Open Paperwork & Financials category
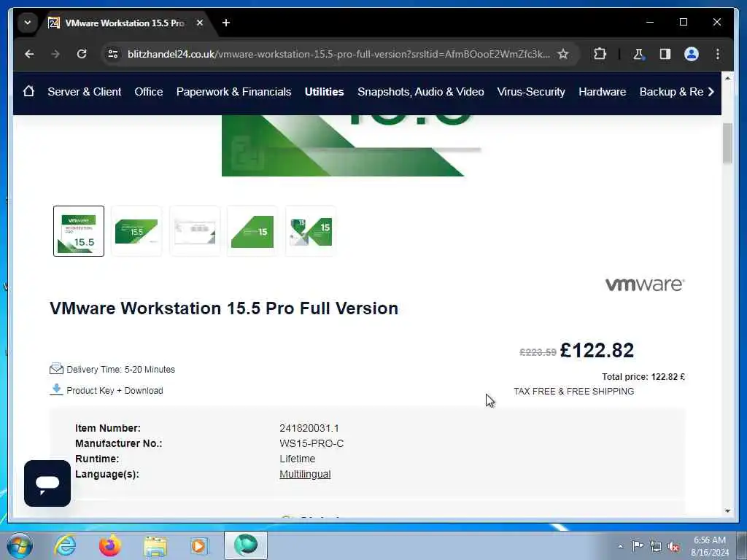 click(233, 92)
